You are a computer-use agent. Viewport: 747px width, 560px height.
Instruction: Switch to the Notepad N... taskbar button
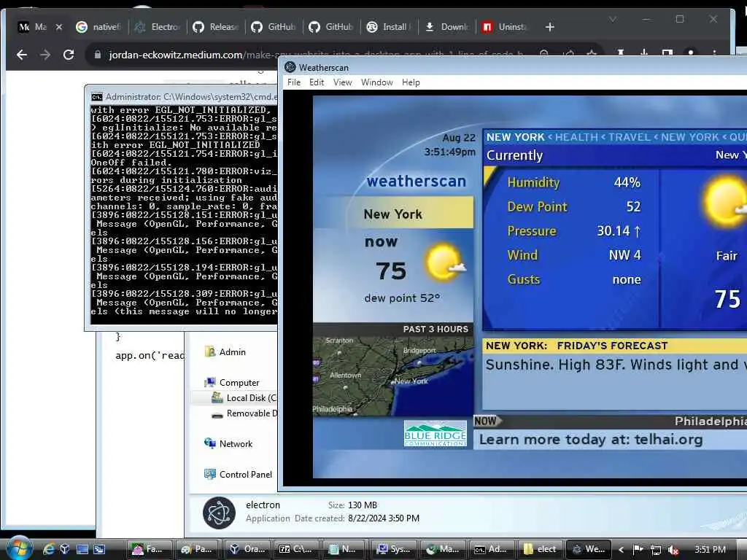point(345,549)
